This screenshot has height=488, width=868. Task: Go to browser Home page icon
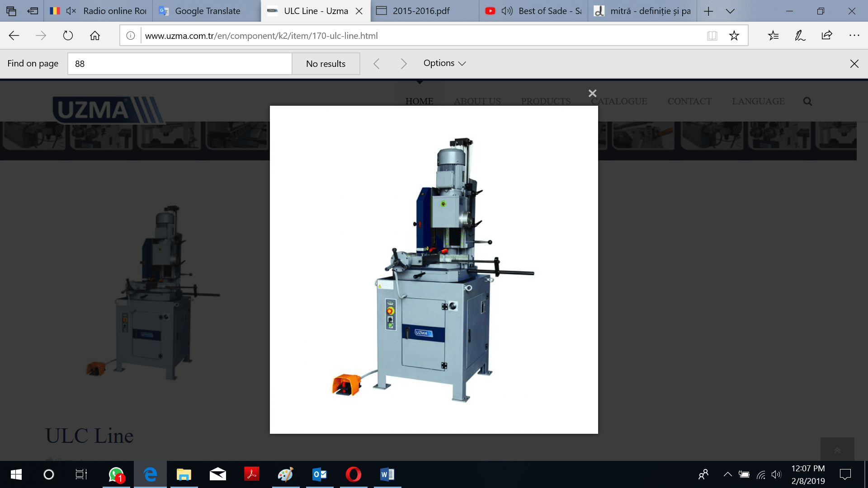94,36
